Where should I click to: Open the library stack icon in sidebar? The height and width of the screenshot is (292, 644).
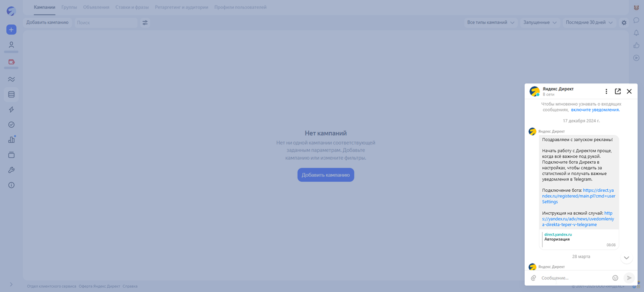pyautogui.click(x=11, y=155)
